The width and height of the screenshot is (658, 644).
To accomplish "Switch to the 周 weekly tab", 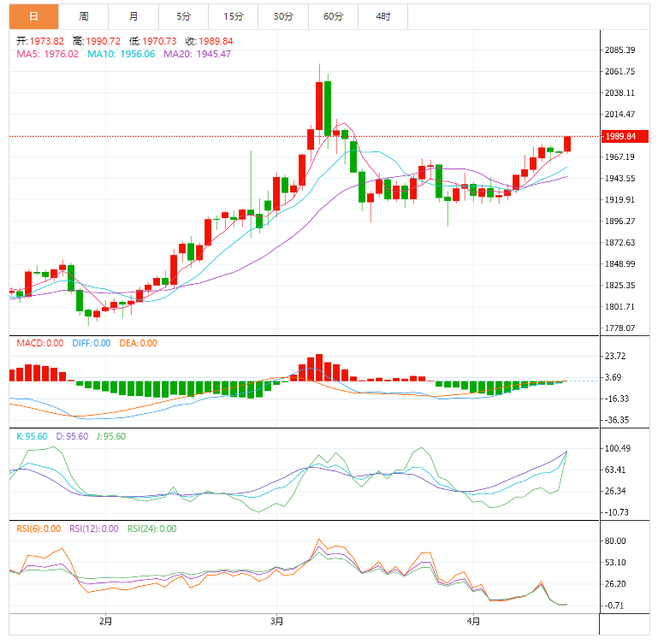I will pyautogui.click(x=84, y=17).
